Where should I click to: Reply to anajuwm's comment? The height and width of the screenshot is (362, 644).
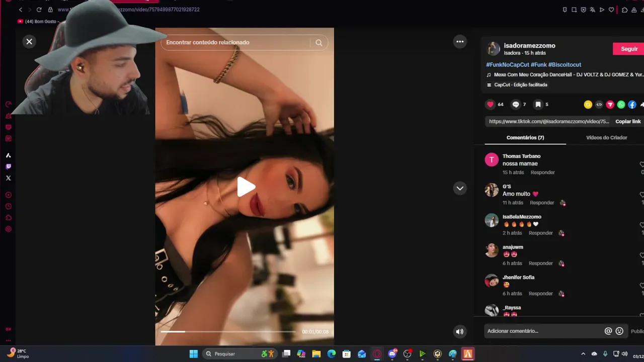click(x=541, y=263)
